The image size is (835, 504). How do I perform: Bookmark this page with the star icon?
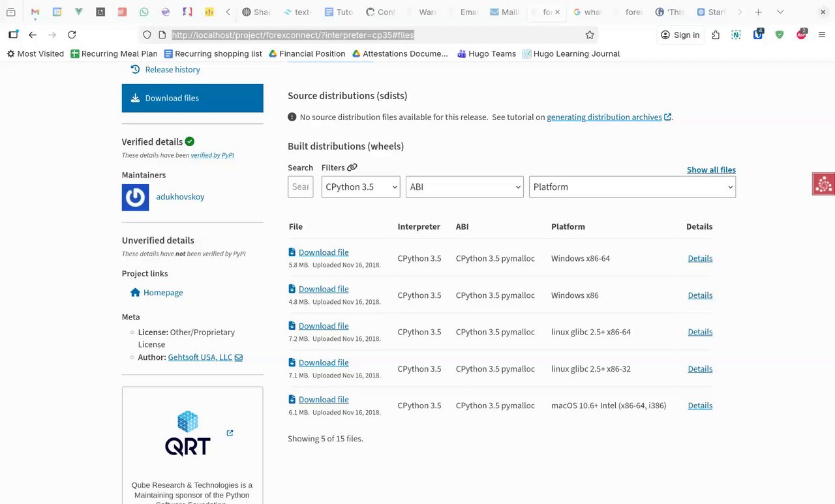pyautogui.click(x=590, y=35)
